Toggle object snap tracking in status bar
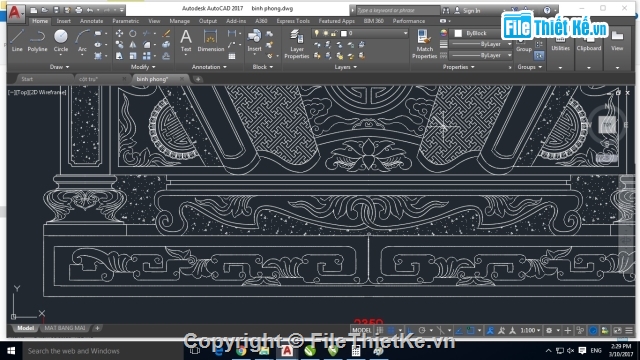Viewport: 640px width, 360px height. pyautogui.click(x=459, y=330)
